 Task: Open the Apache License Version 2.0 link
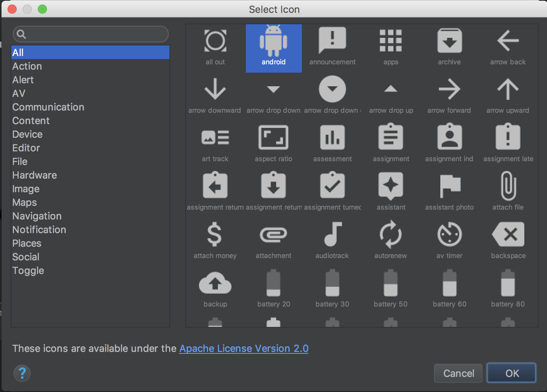coord(244,348)
